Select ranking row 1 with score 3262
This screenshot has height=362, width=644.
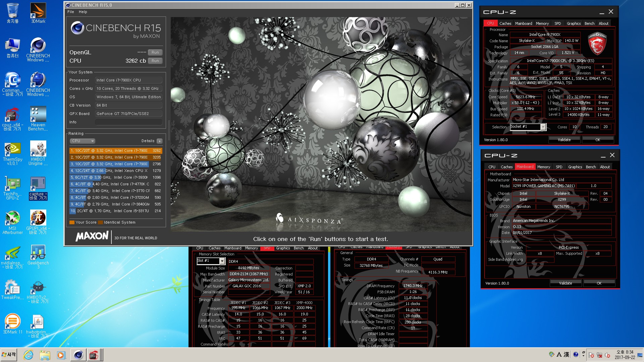(116, 150)
